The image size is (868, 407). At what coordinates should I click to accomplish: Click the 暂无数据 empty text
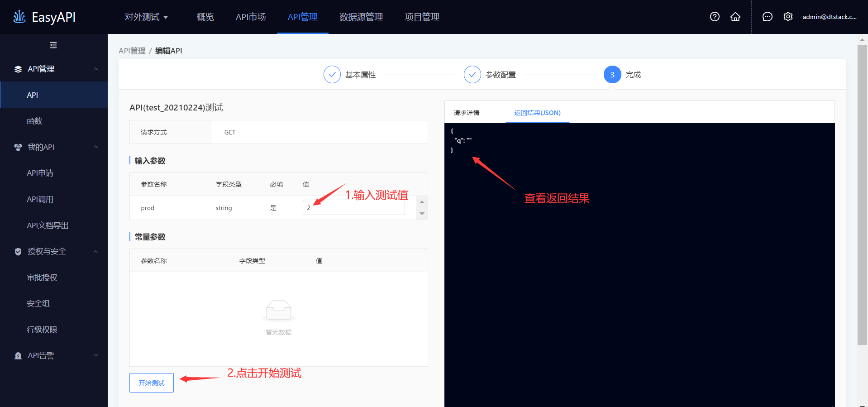pyautogui.click(x=279, y=332)
